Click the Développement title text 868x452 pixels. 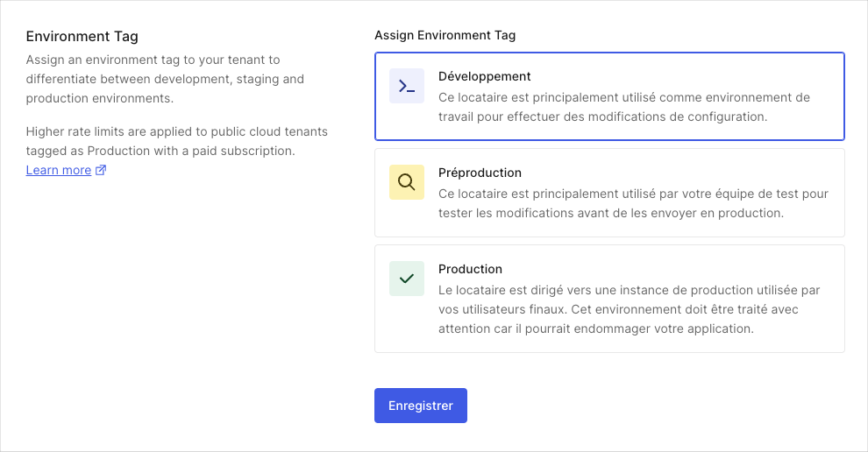[x=484, y=76]
